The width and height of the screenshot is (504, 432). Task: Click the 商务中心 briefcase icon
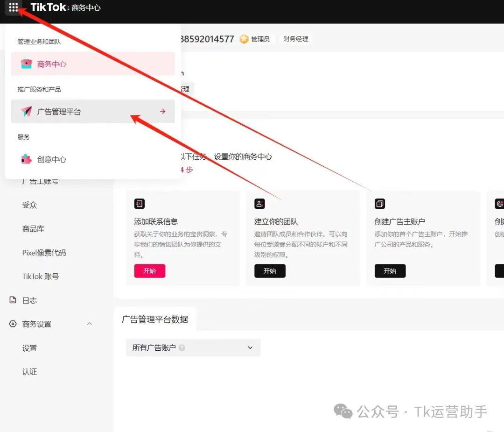27,64
